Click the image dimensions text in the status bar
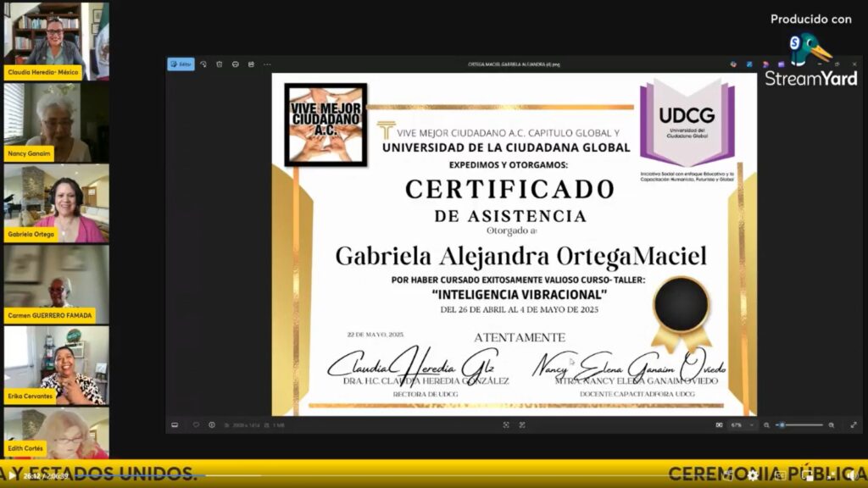Image resolution: width=868 pixels, height=488 pixels. 246,425
